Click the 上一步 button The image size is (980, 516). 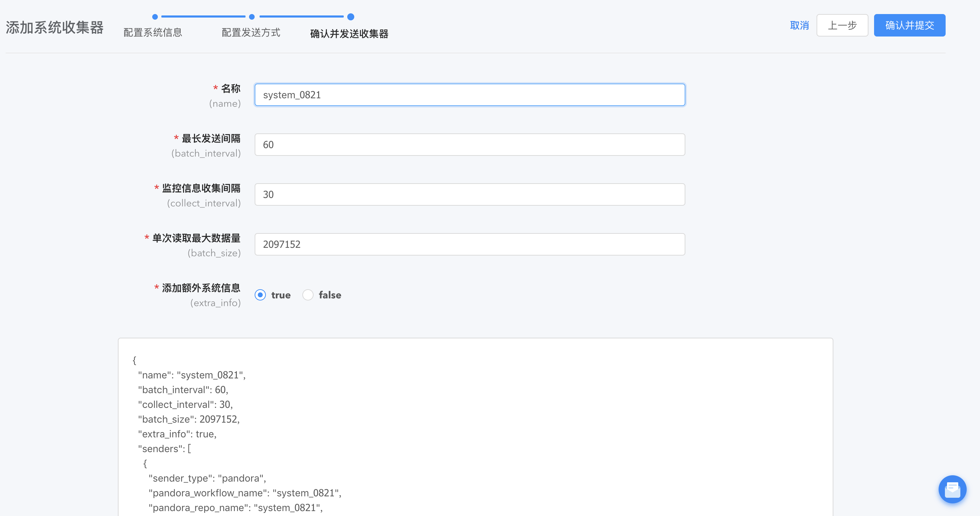(842, 26)
